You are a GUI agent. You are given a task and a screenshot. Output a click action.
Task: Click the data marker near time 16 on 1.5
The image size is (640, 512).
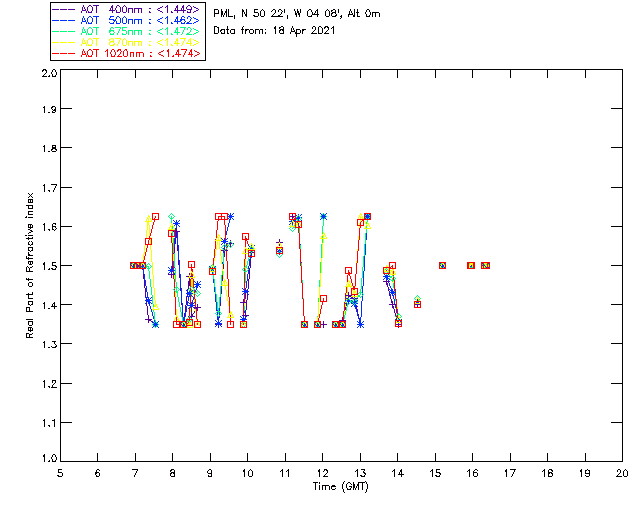(x=471, y=266)
